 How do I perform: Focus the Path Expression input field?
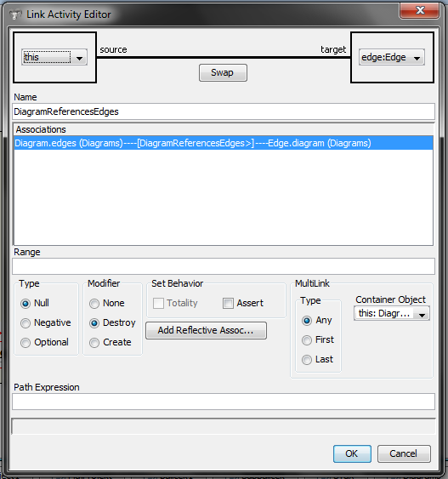pos(224,402)
